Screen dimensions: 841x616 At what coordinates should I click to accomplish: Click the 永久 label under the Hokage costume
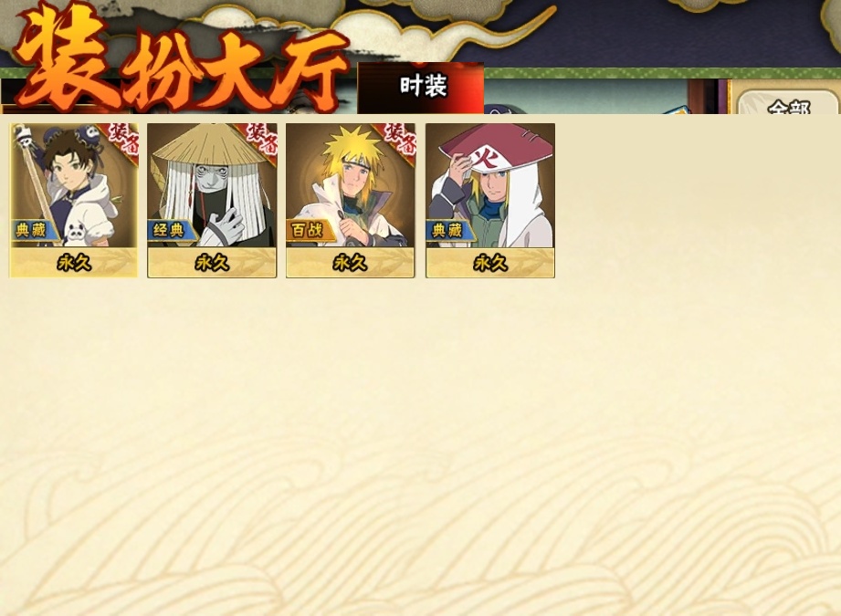(x=490, y=263)
